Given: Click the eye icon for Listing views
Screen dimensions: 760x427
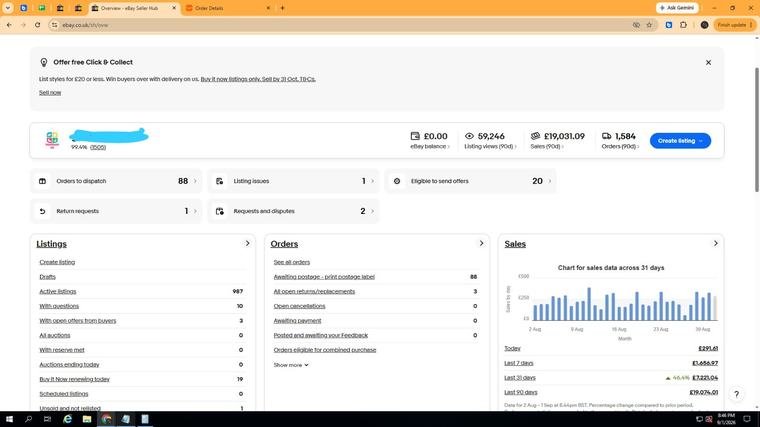Looking at the screenshot, I should coord(469,136).
